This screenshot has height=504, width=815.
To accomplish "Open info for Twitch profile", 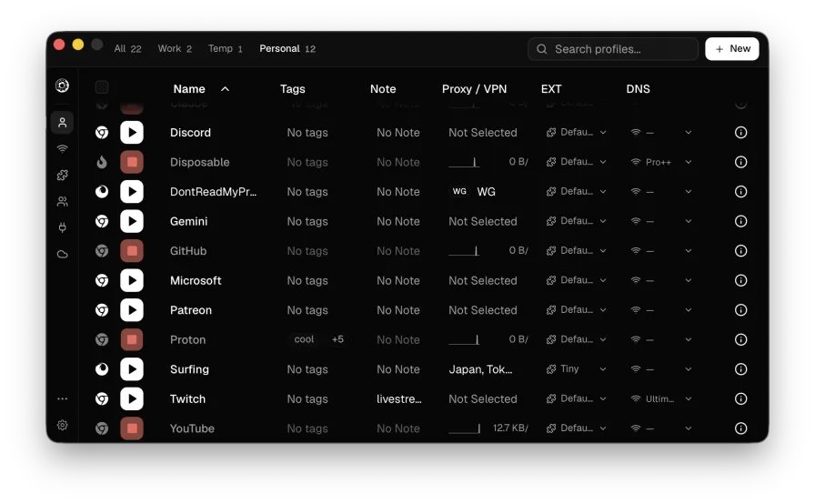I will (740, 399).
